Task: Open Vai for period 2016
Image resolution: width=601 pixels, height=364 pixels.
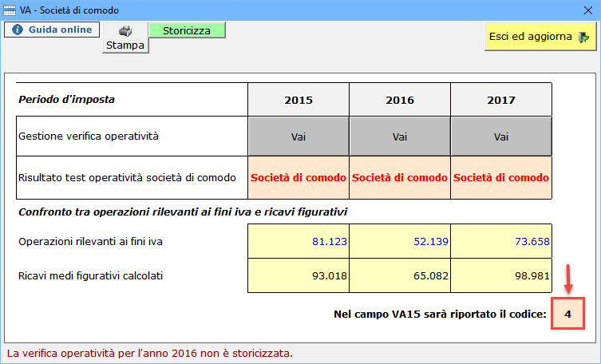Action: point(400,136)
